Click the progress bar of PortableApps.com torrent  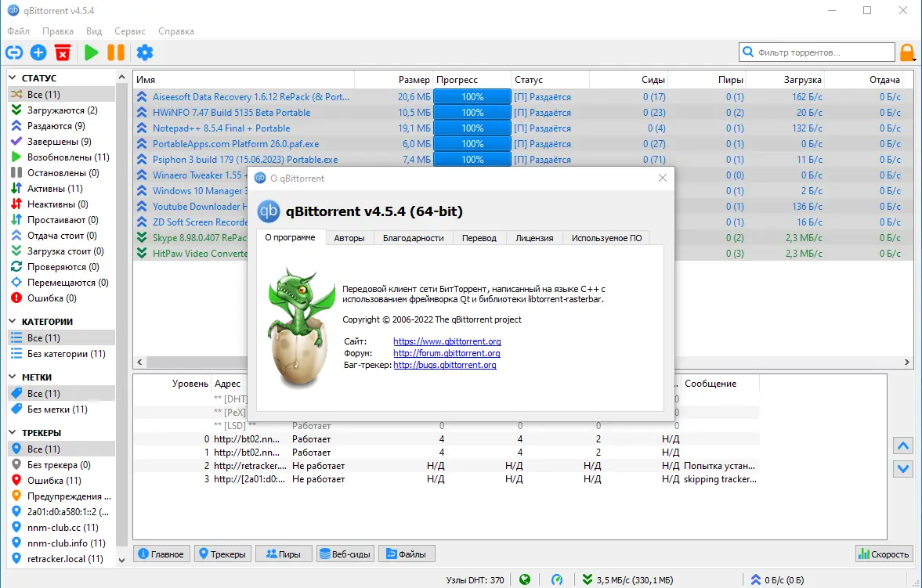pyautogui.click(x=472, y=143)
